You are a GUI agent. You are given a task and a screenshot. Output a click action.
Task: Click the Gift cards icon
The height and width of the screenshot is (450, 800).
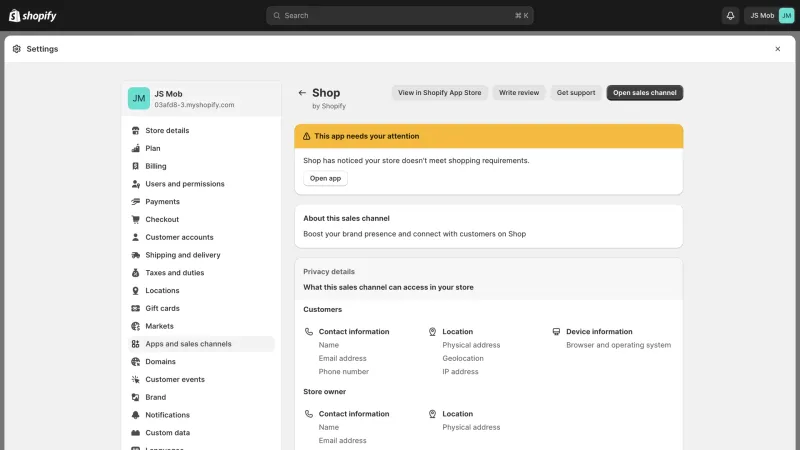(x=135, y=308)
